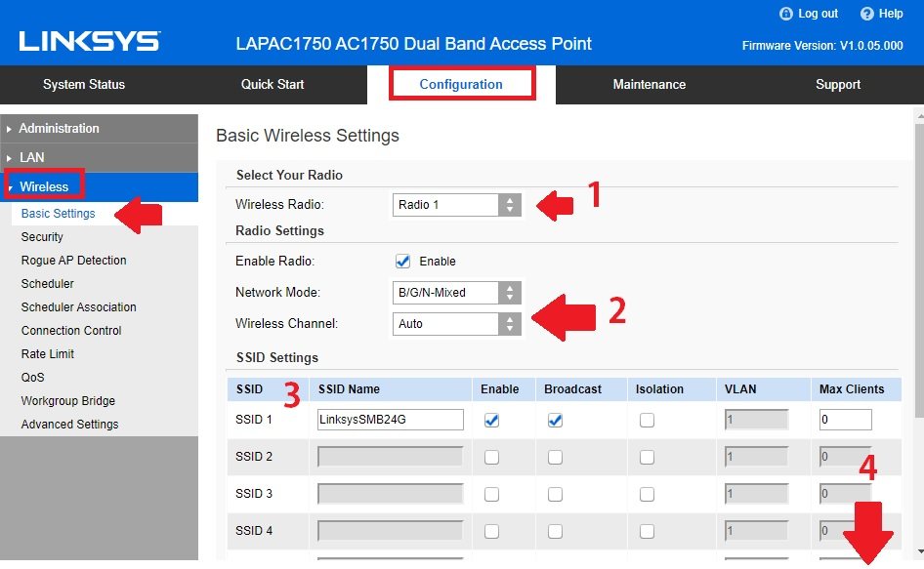Click the SSID 1 name field
This screenshot has width=924, height=569.
pos(390,420)
